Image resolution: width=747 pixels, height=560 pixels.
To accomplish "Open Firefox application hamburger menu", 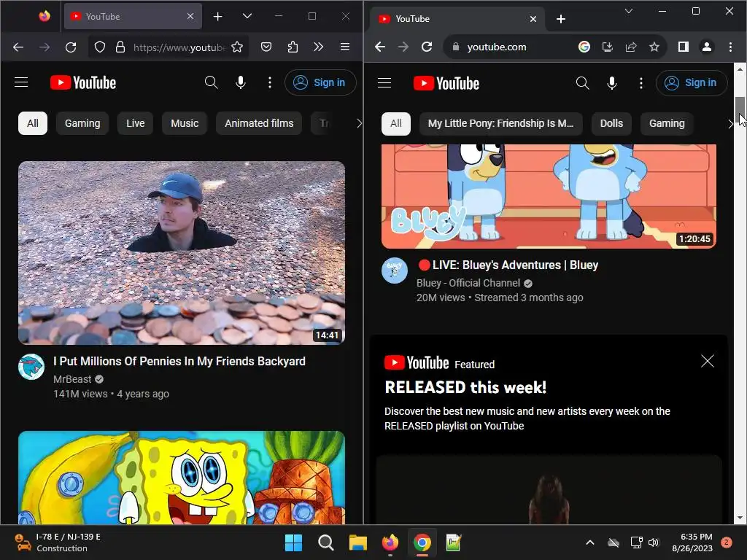I will pyautogui.click(x=345, y=47).
